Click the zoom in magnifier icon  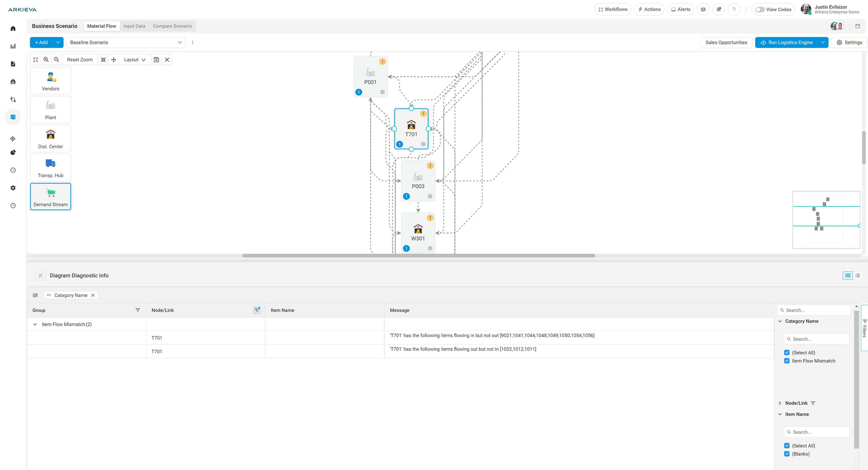(x=46, y=60)
